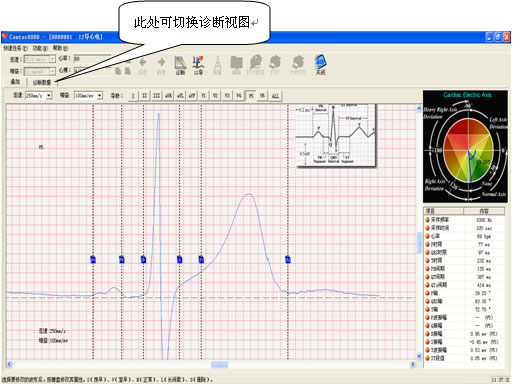Click the greyed compass measurement icon
Image resolution: width=513 pixels, height=387 pixels.
point(217,65)
